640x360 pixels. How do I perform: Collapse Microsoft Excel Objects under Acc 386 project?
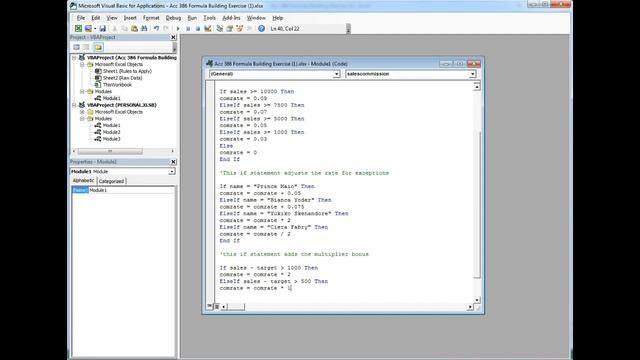(x=82, y=64)
